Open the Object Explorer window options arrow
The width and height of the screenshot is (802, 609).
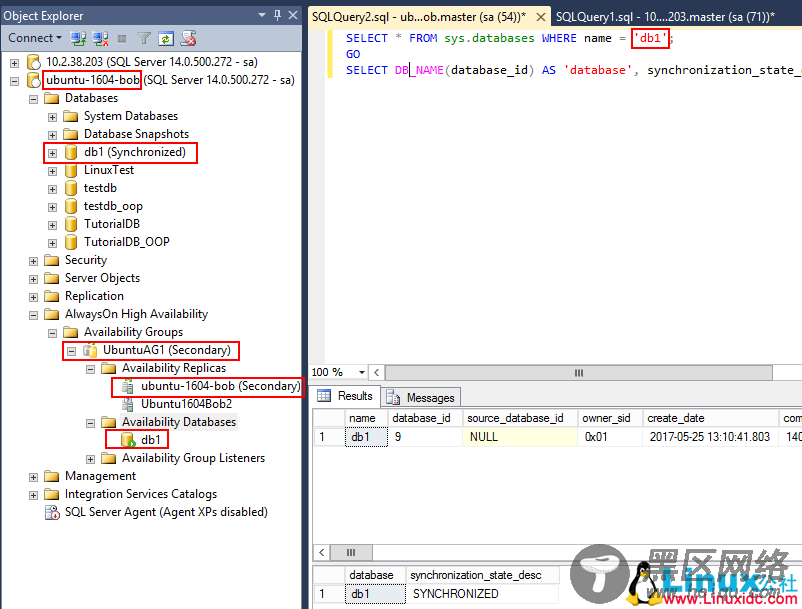pyautogui.click(x=261, y=14)
